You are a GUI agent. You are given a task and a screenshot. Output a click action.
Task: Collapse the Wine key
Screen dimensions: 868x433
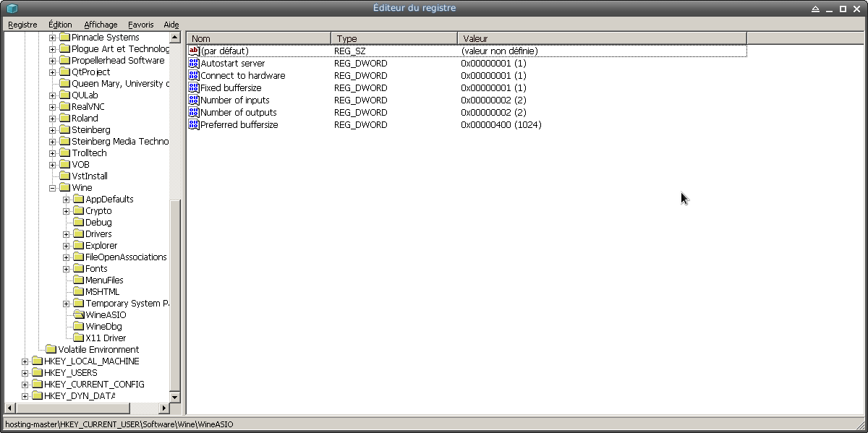pyautogui.click(x=53, y=188)
